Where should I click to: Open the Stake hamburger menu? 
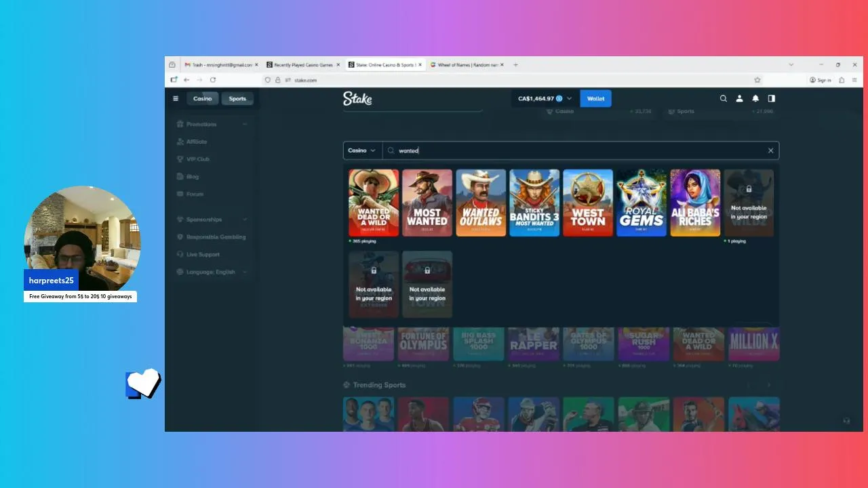(176, 98)
